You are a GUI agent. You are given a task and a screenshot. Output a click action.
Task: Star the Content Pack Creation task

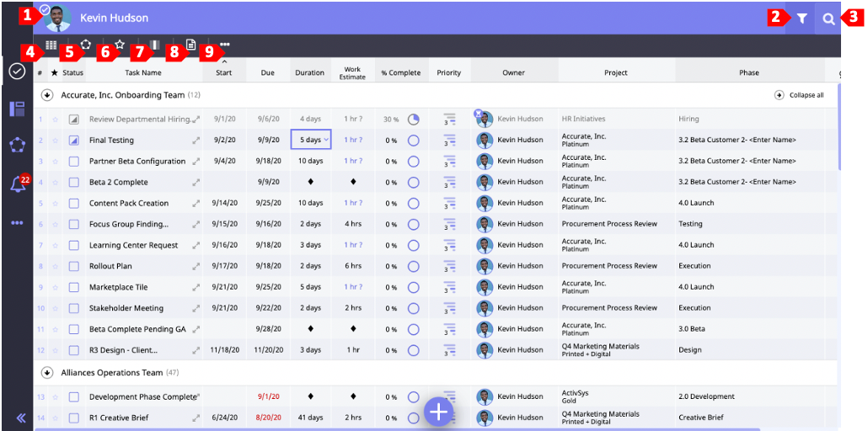(x=55, y=204)
